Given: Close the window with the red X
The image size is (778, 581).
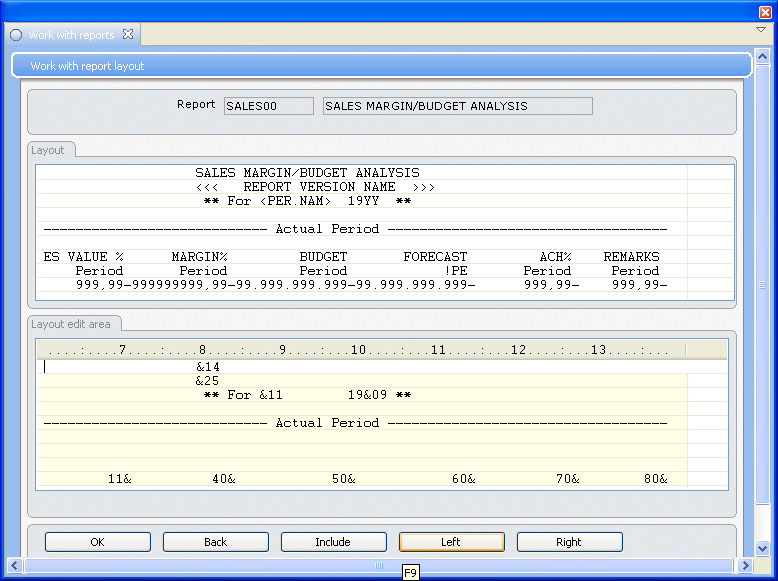Looking at the screenshot, I should coord(765,11).
